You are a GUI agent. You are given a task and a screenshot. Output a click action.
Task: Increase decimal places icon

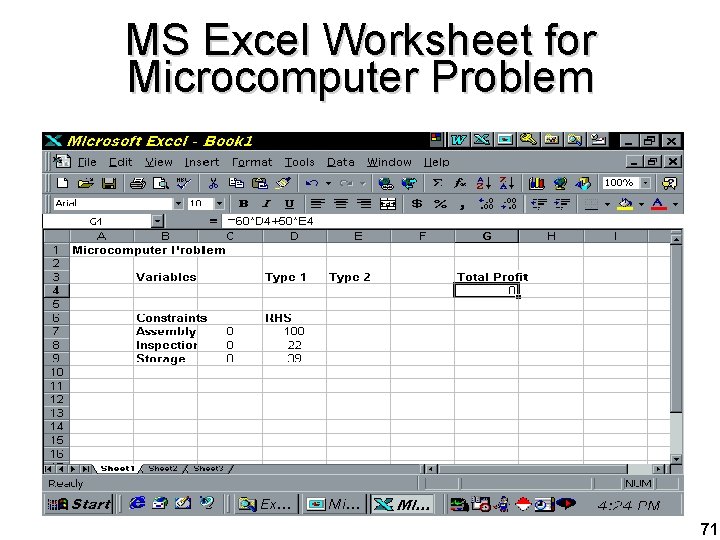pos(485,203)
